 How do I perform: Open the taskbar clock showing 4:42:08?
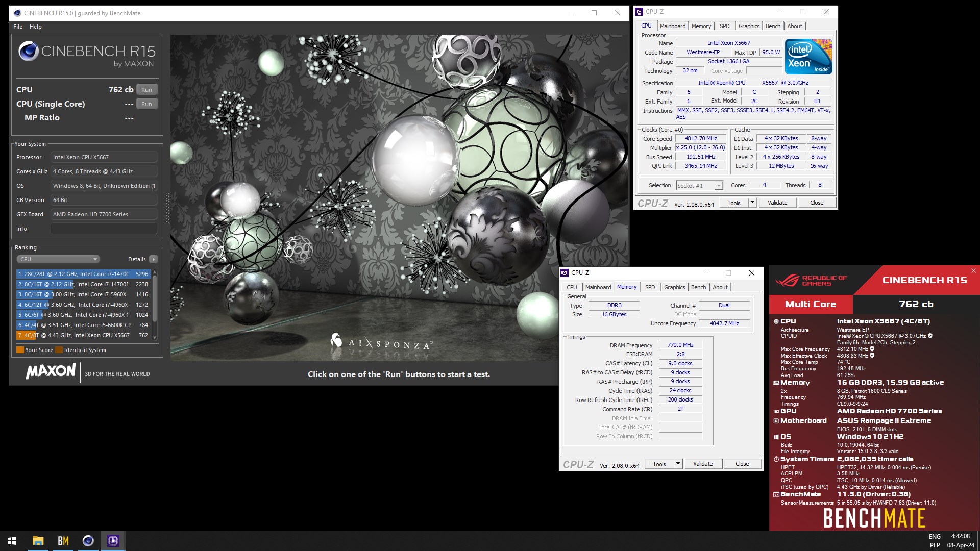(961, 540)
